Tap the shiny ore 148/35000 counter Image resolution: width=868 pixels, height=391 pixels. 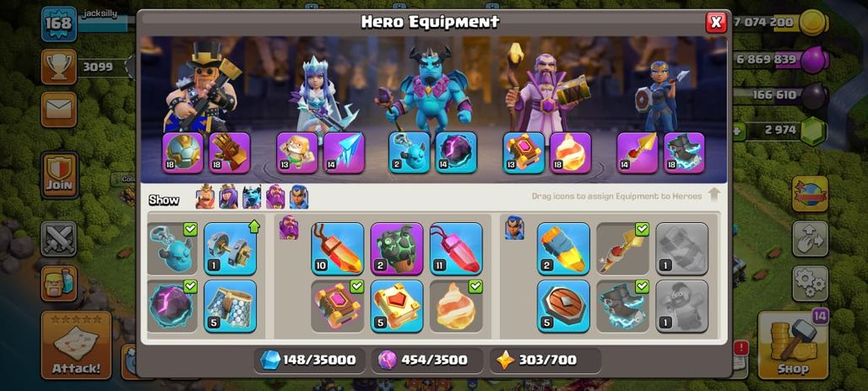click(309, 360)
